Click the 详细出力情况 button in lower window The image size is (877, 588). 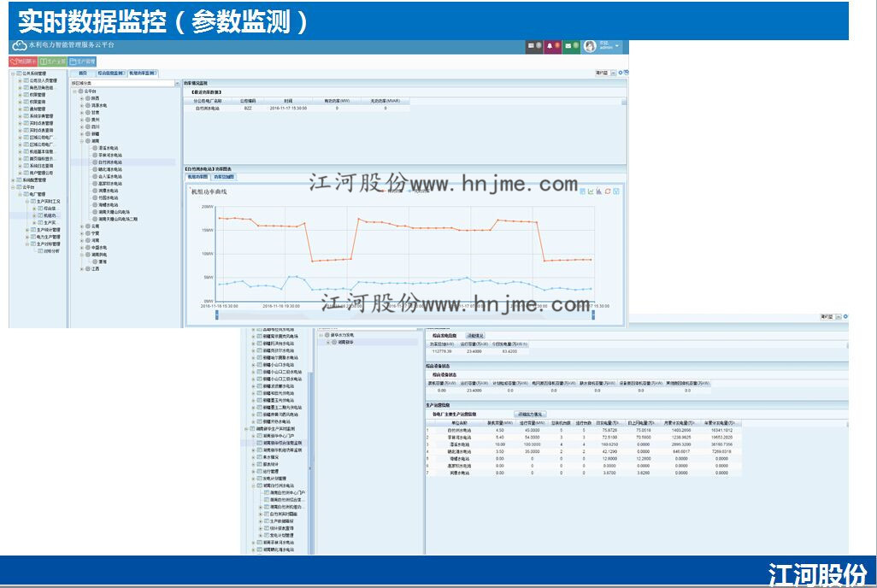pyautogui.click(x=530, y=415)
